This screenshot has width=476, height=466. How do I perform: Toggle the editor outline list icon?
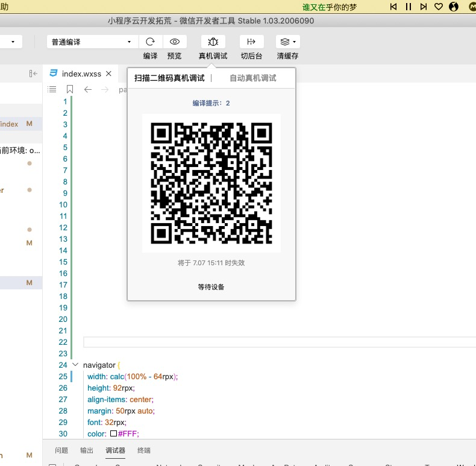[x=52, y=89]
